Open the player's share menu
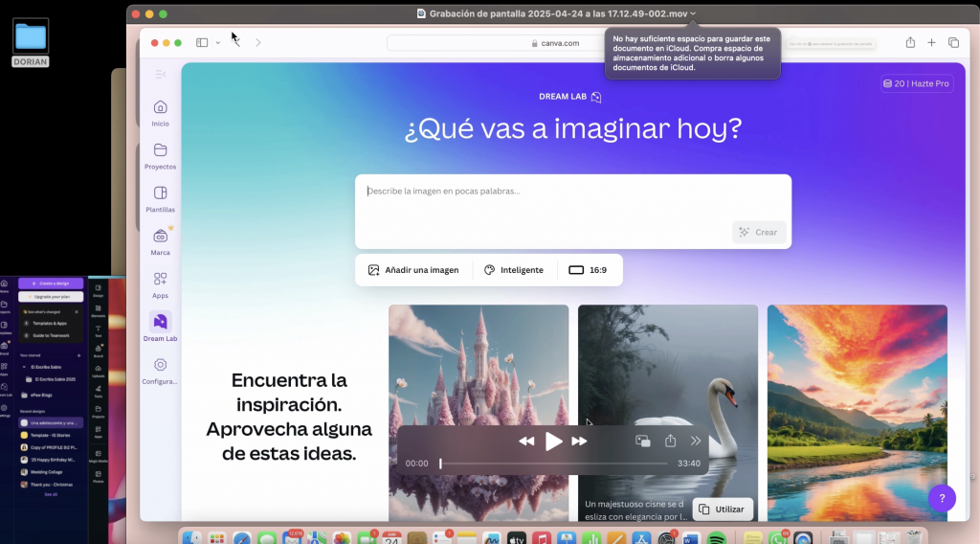The image size is (980, 544). click(670, 441)
